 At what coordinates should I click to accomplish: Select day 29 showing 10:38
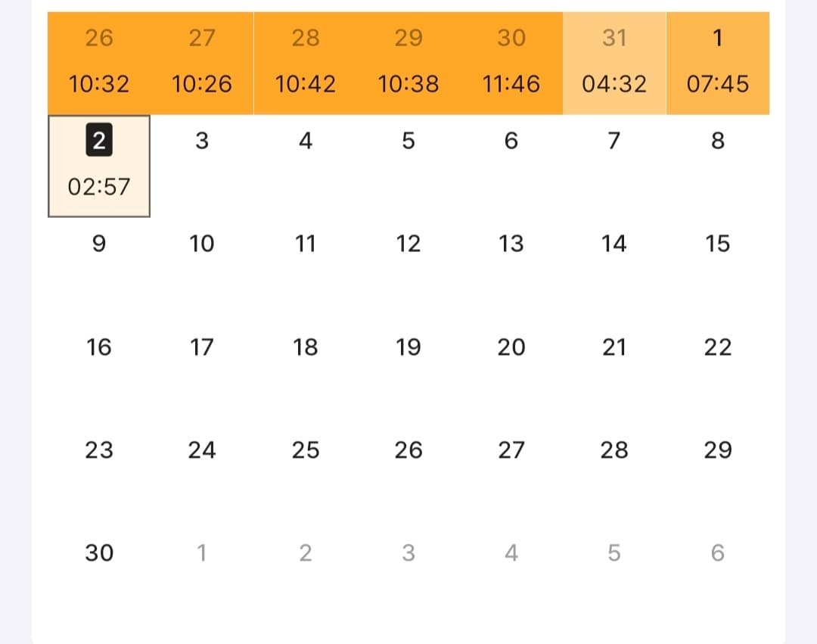[x=408, y=63]
